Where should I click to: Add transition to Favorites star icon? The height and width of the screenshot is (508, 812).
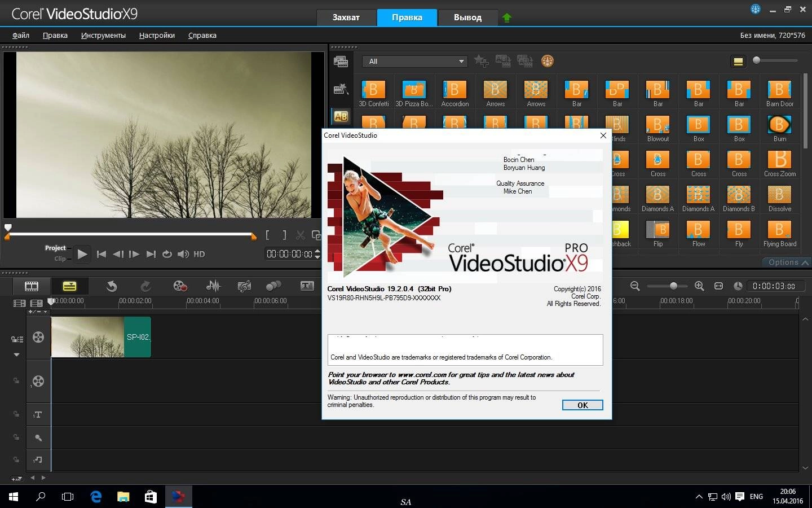481,61
